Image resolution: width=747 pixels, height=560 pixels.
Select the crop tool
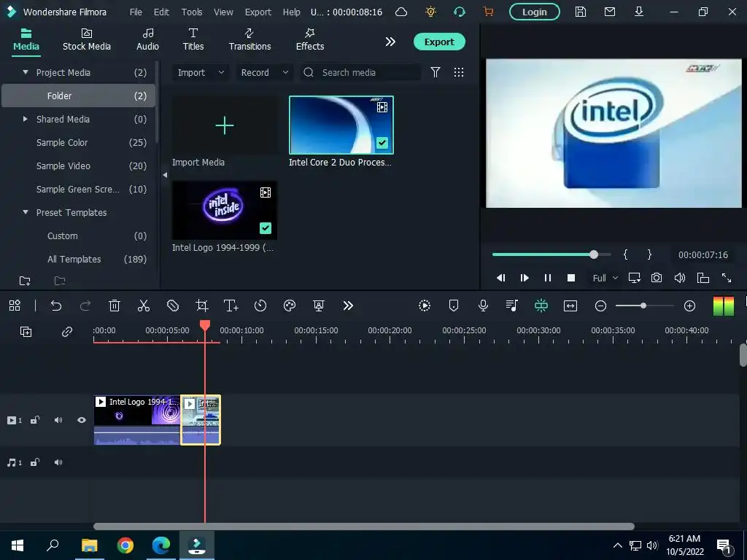point(202,306)
